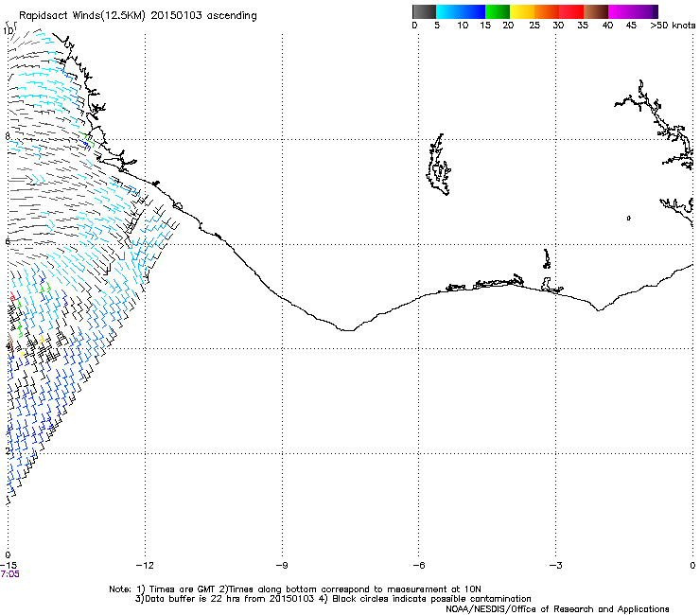The height and width of the screenshot is (615, 700).
Task: Click the brown 35-40 knots legend segment
Action: click(596, 11)
